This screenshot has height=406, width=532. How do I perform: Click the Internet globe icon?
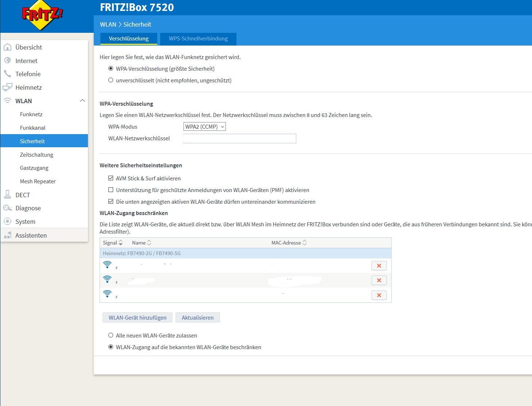tap(7, 60)
